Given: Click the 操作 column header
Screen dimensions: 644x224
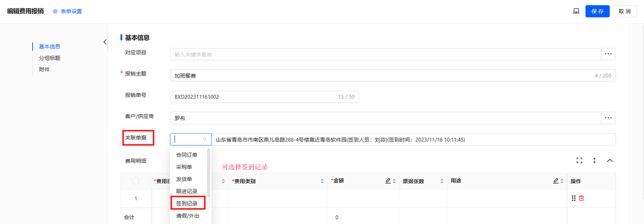Looking at the screenshot, I should [576, 181].
